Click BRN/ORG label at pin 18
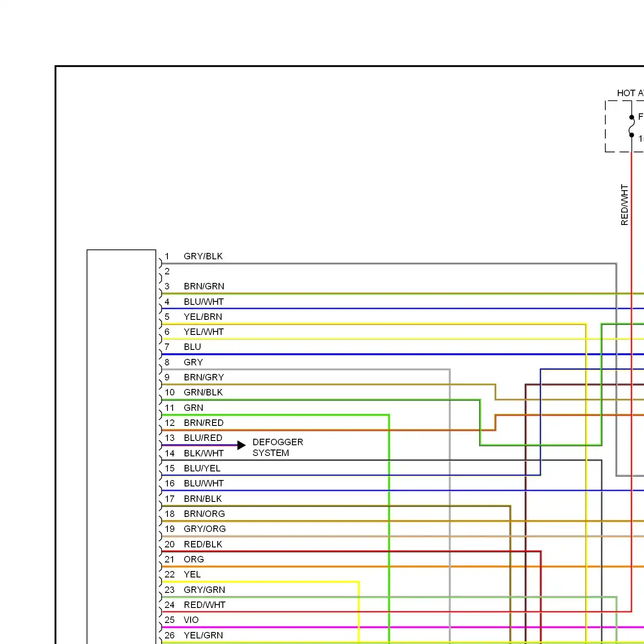 tap(204, 514)
